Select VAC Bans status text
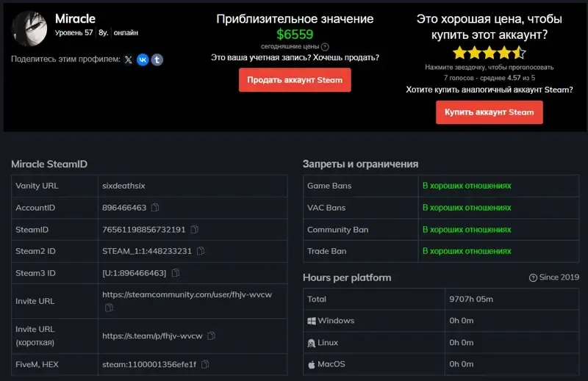The width and height of the screenshot is (588, 381). (467, 208)
